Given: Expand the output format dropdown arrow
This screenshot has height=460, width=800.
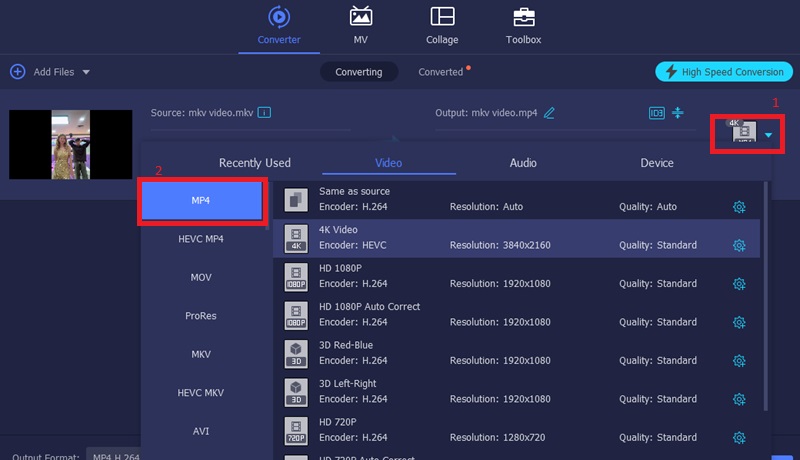Looking at the screenshot, I should point(768,135).
